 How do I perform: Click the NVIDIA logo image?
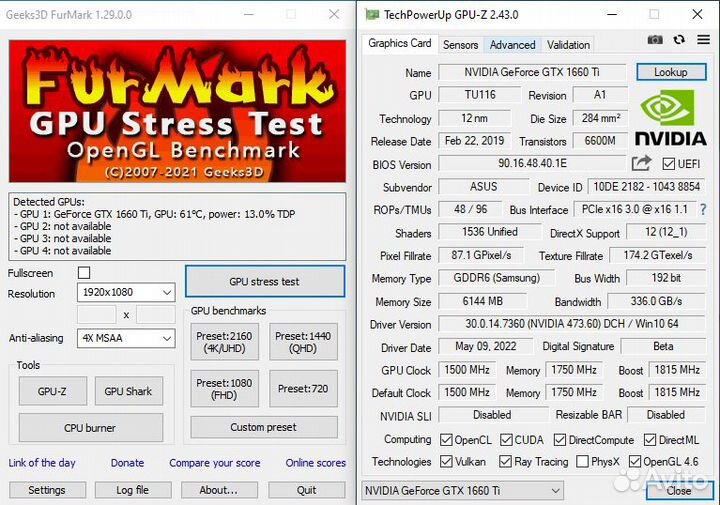670,118
